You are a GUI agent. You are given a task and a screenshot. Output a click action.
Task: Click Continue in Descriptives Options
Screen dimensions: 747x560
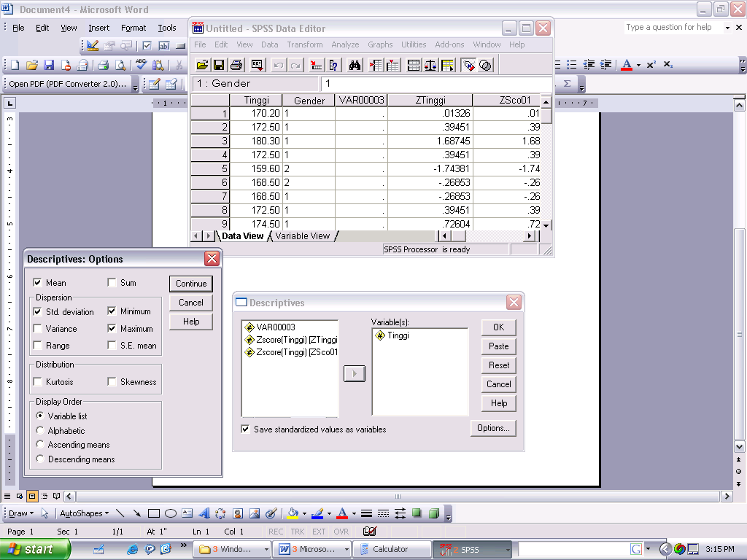pos(191,284)
